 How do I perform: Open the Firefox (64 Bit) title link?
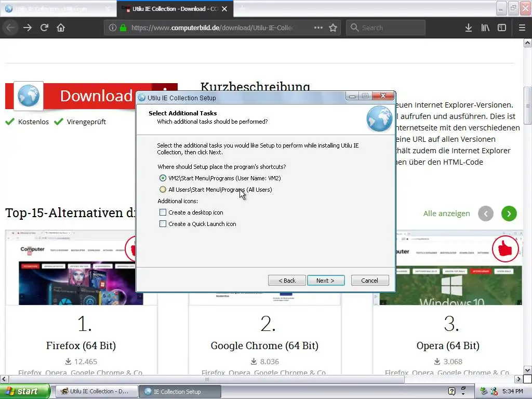[x=81, y=345]
